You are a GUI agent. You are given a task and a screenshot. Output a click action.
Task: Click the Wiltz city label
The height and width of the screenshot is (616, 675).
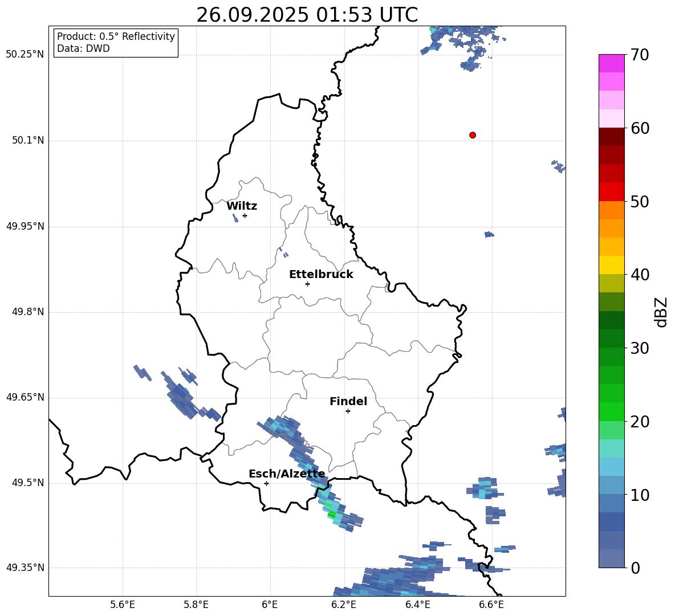[242, 206]
